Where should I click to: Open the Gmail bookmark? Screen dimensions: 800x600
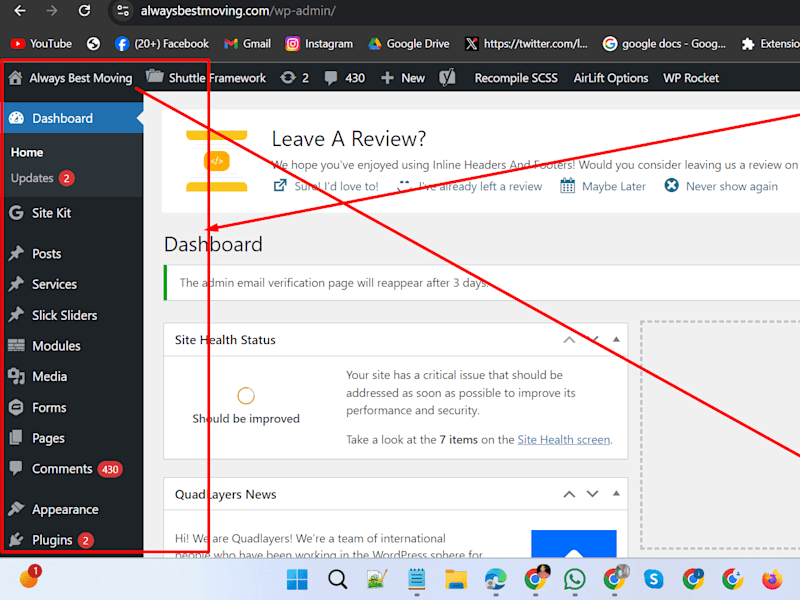(x=247, y=44)
